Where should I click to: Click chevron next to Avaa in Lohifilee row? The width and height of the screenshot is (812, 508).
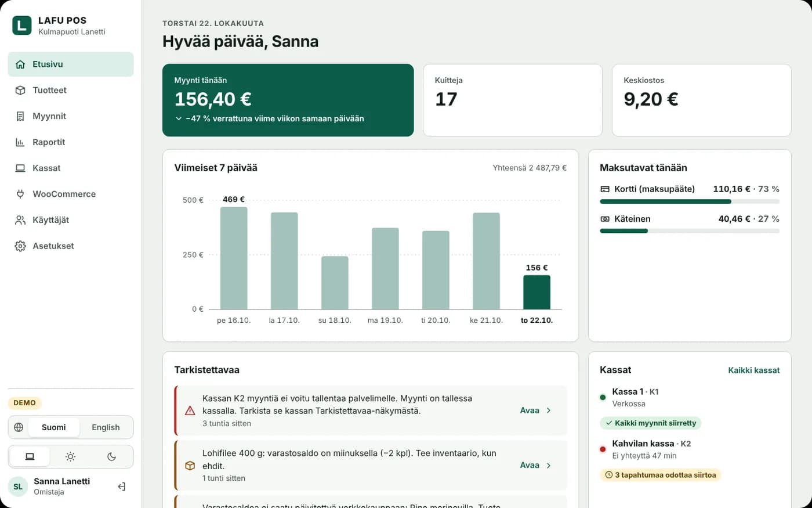click(549, 465)
